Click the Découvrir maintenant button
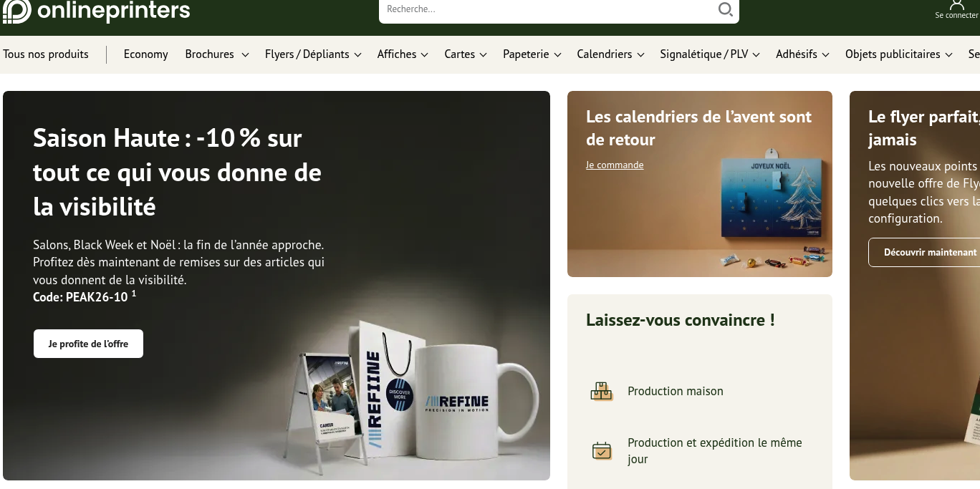Screen dimensions: 980x489 (x=924, y=253)
